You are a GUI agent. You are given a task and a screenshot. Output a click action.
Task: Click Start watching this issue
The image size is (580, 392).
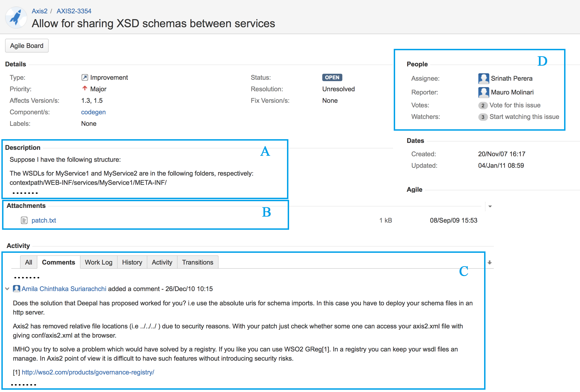[x=524, y=117]
